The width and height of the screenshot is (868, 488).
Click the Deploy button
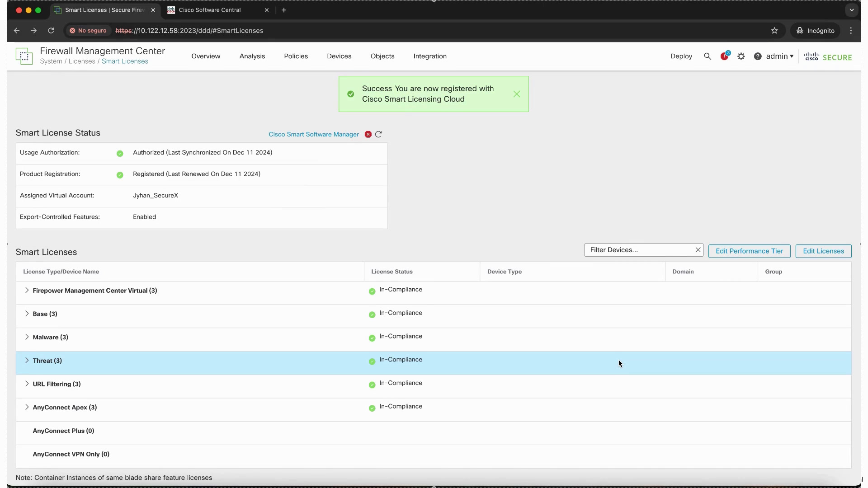tap(681, 56)
